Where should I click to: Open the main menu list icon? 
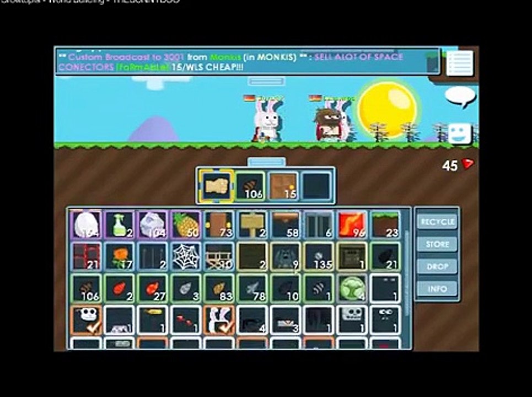tap(459, 63)
